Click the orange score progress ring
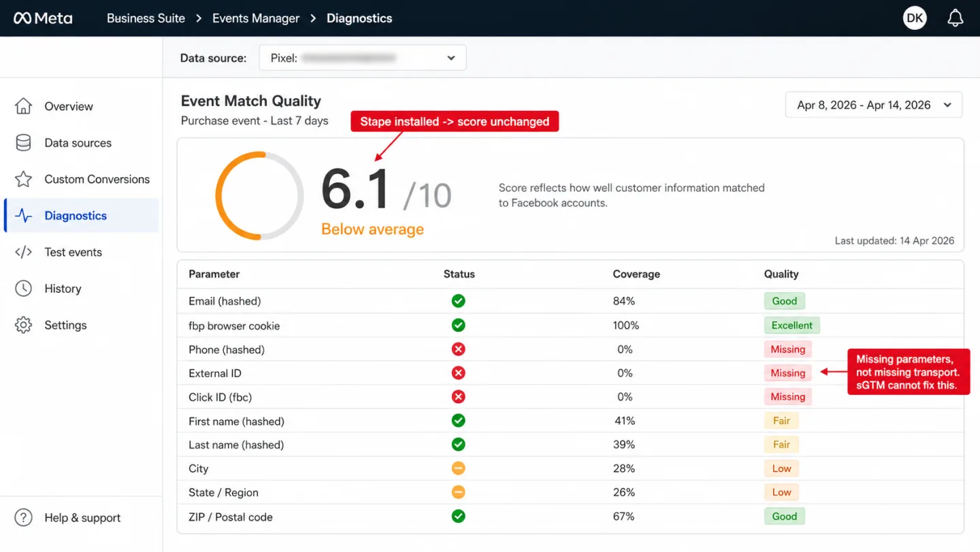Image resolution: width=980 pixels, height=552 pixels. (259, 196)
